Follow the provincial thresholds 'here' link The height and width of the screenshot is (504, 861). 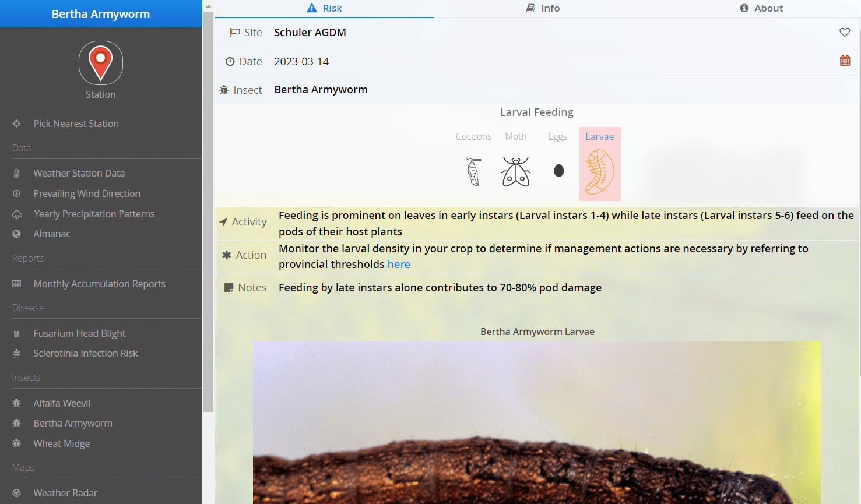pos(399,264)
